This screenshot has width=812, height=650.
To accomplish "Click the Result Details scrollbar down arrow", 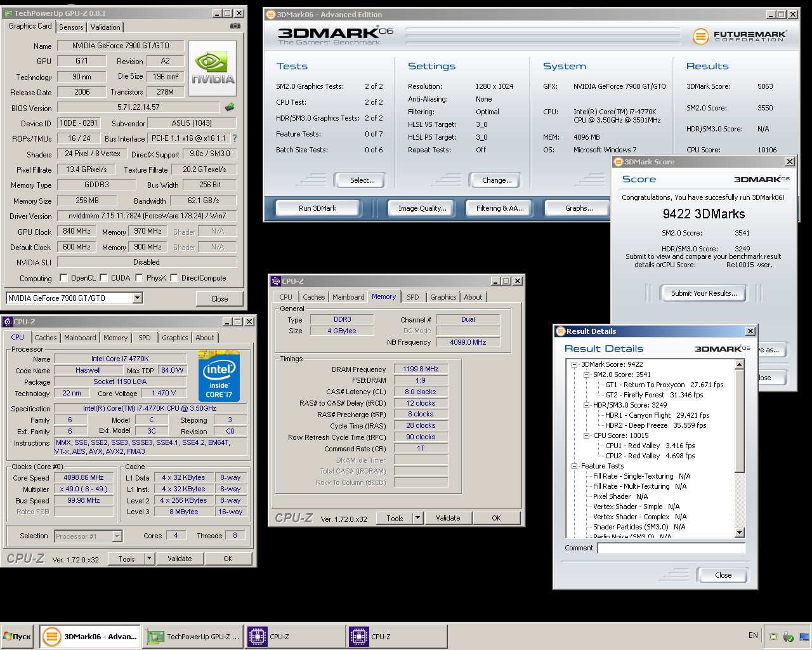I will (740, 532).
